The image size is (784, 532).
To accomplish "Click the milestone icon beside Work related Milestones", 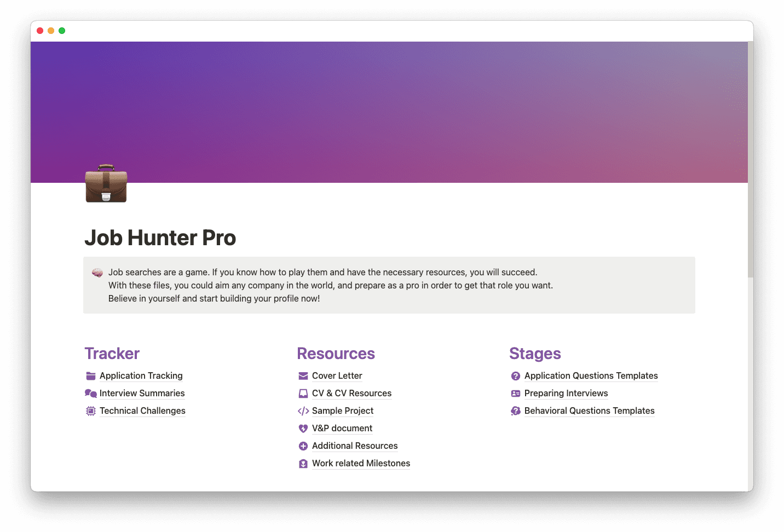I will (x=303, y=464).
